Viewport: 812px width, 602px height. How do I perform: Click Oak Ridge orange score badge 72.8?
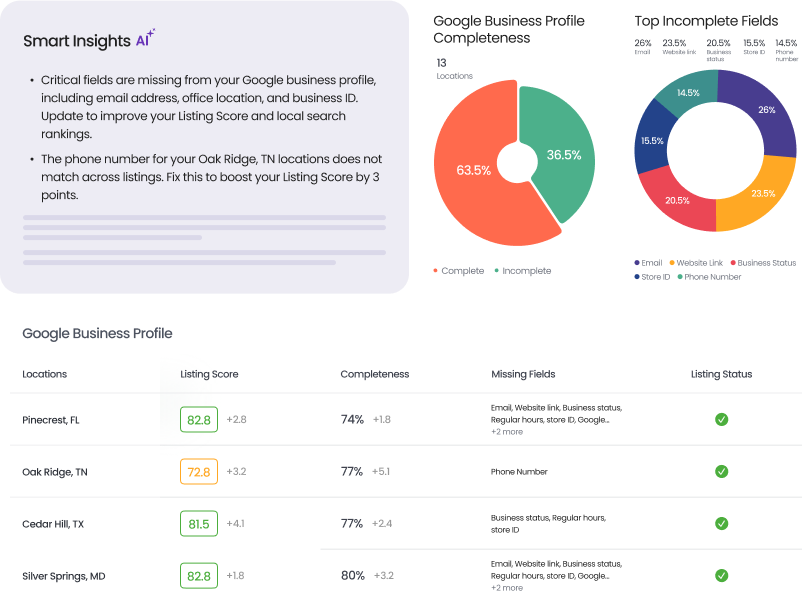click(x=199, y=472)
